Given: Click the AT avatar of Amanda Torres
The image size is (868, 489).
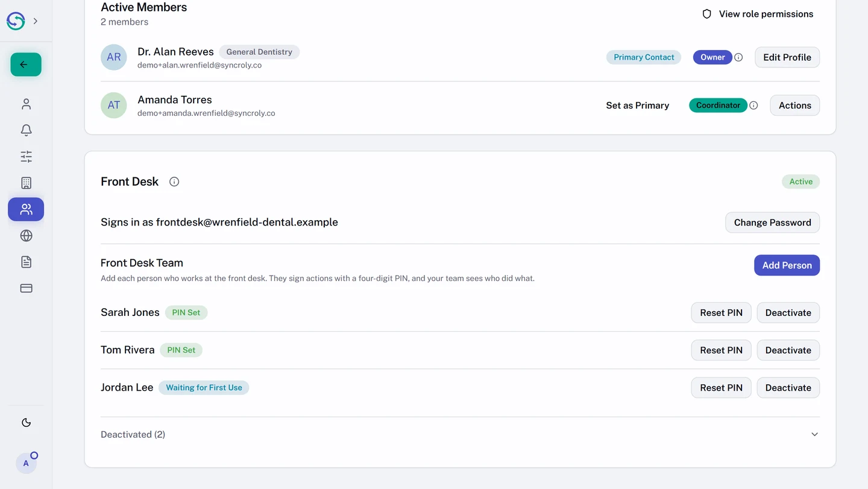Looking at the screenshot, I should click(x=114, y=106).
